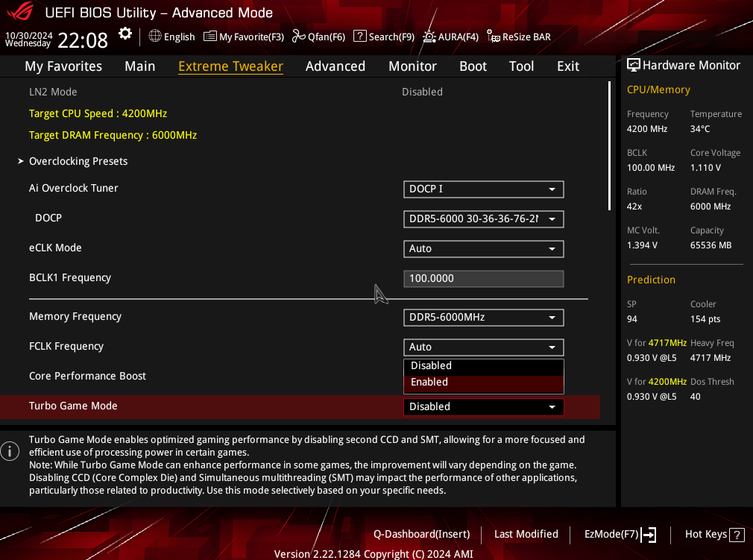Select the Turbo Game Mode label
753x560 pixels.
73,406
